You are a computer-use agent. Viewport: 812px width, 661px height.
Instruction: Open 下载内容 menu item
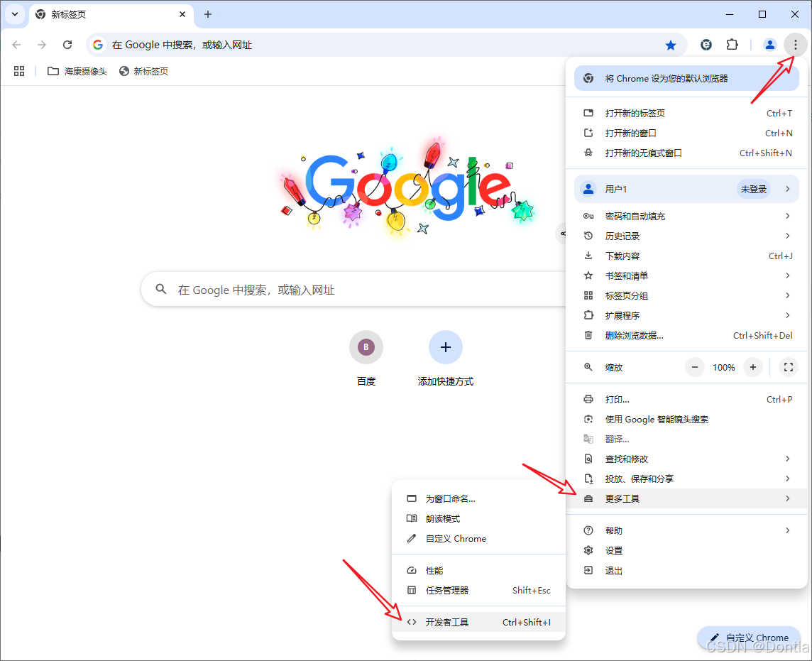(x=686, y=256)
